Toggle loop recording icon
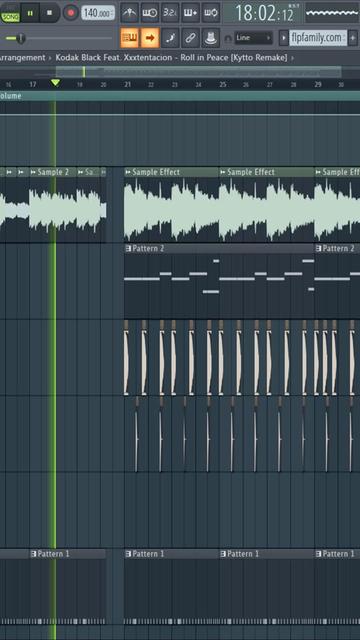 tap(211, 13)
